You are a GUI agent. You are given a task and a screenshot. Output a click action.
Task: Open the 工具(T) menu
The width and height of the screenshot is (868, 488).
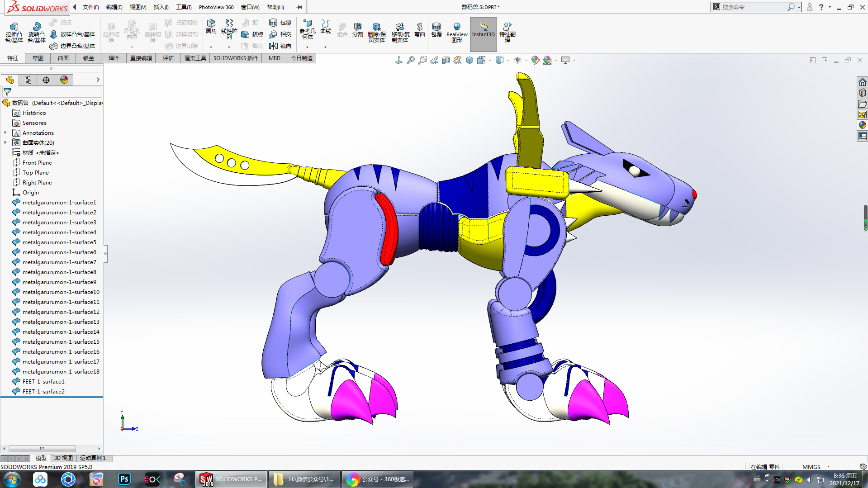click(x=184, y=7)
